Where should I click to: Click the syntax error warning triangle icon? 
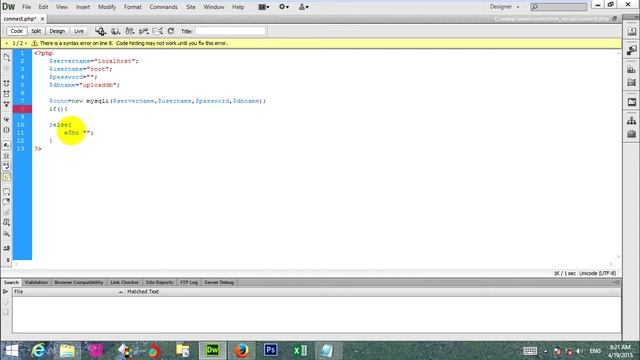pyautogui.click(x=34, y=43)
